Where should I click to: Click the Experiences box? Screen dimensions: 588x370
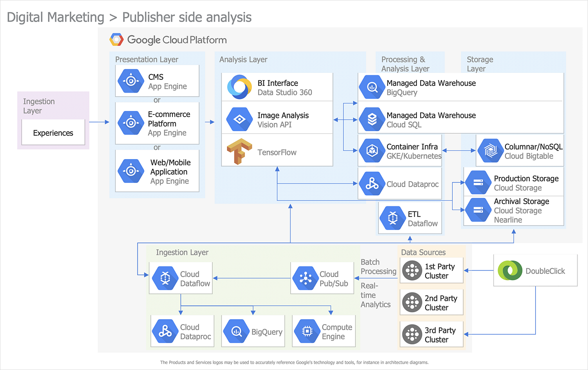pos(53,133)
